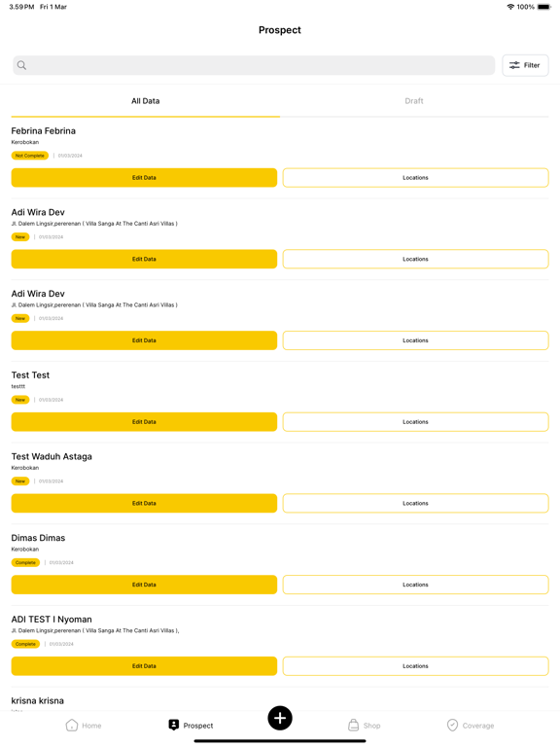Viewport: 560px width, 747px height.
Task: Click Edit Data for Febrina Febrina
Action: tap(144, 178)
